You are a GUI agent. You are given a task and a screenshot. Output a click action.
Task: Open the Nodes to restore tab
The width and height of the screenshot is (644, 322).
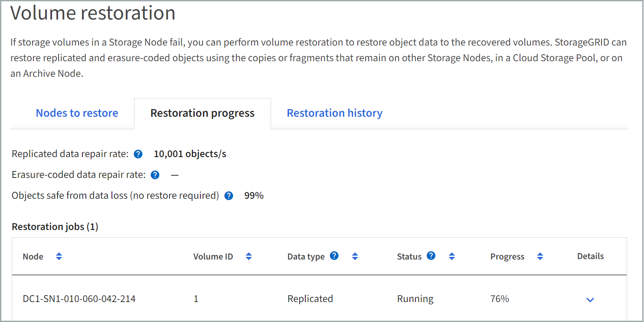coord(77,113)
